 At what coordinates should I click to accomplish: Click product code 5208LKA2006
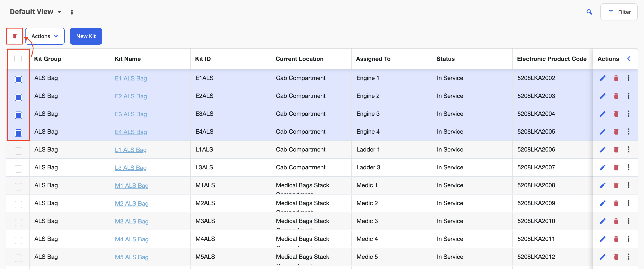536,150
